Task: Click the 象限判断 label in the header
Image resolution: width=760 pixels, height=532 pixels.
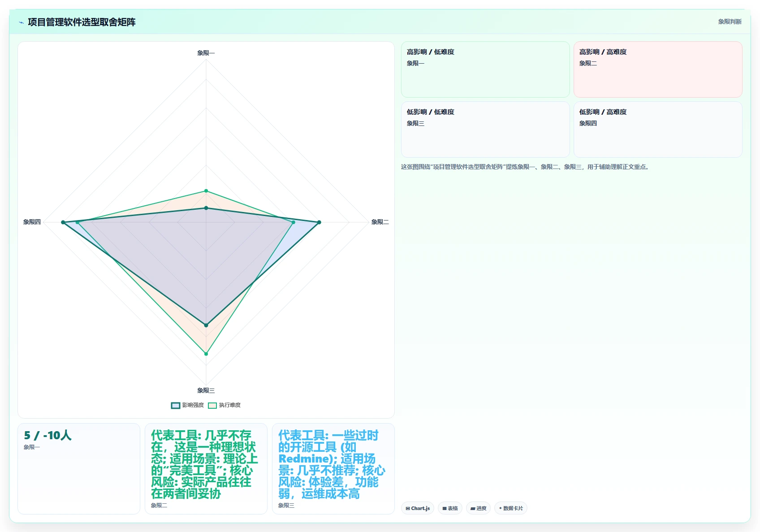Action: point(730,22)
